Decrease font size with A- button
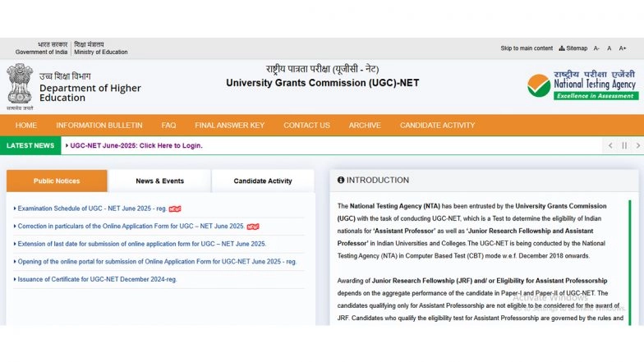The width and height of the screenshot is (644, 362). coord(596,48)
